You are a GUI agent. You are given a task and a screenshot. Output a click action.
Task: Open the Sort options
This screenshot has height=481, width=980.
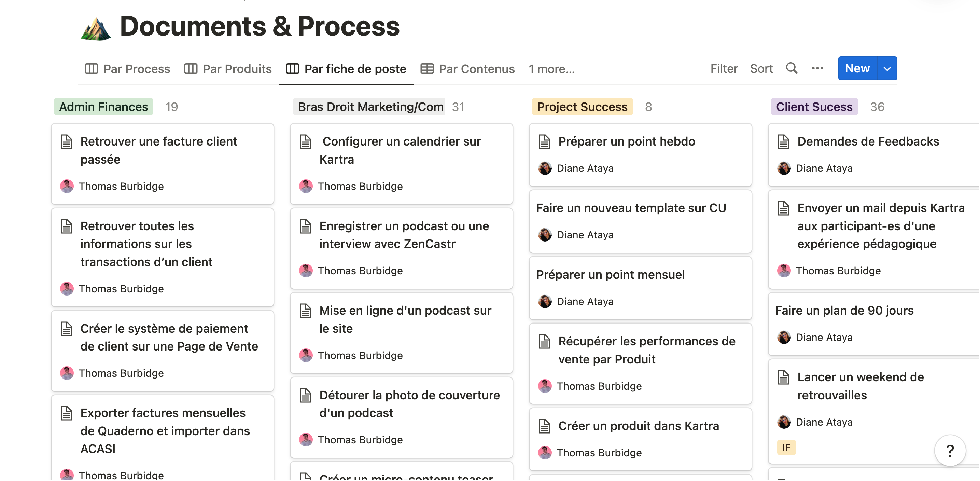761,69
